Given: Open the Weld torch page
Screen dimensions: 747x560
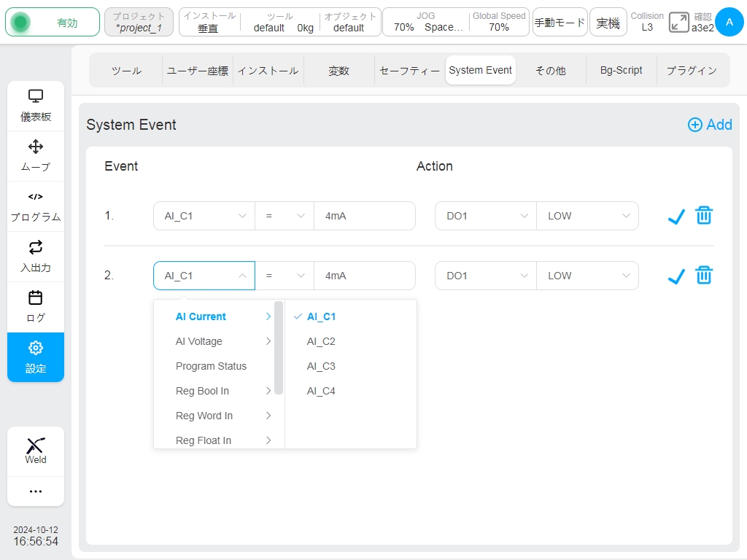Looking at the screenshot, I should (36, 451).
